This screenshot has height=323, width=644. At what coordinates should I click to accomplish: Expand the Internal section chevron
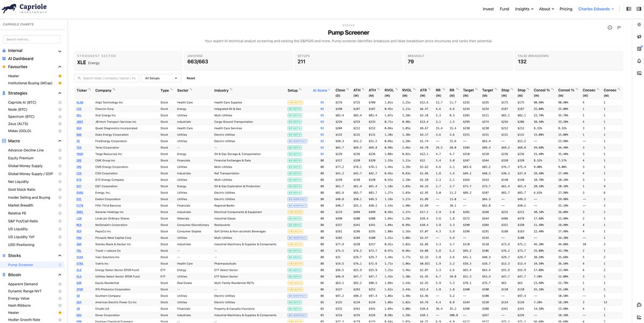(x=61, y=51)
